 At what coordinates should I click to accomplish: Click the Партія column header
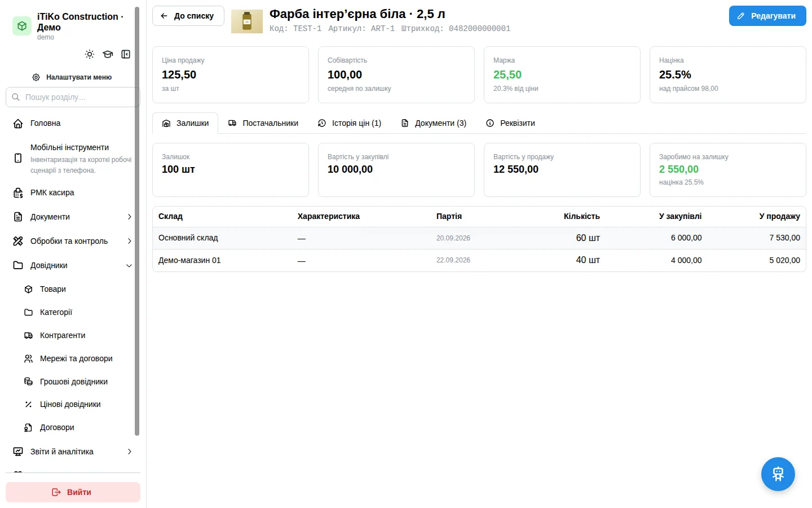449,216
